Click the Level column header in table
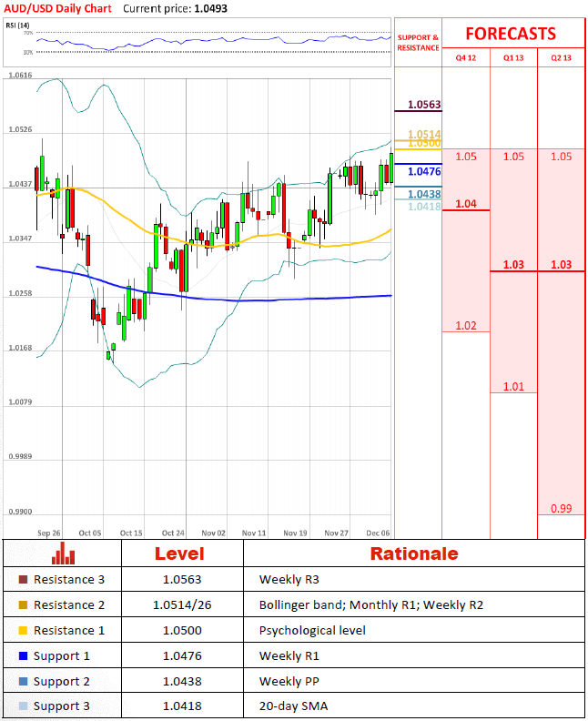The width and height of the screenshot is (588, 721). (x=179, y=553)
